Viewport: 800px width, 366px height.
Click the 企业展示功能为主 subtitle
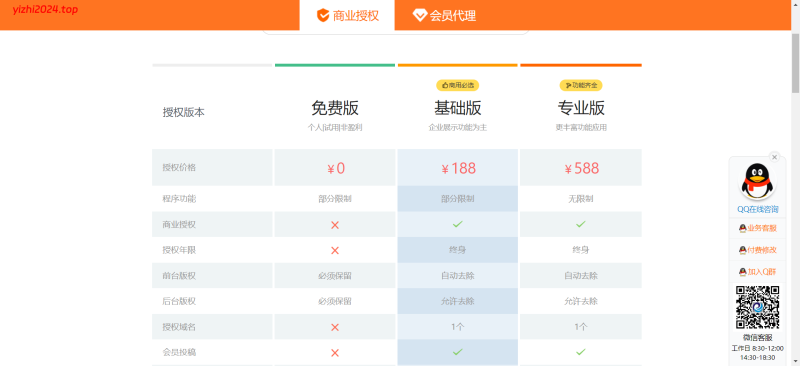tap(458, 128)
